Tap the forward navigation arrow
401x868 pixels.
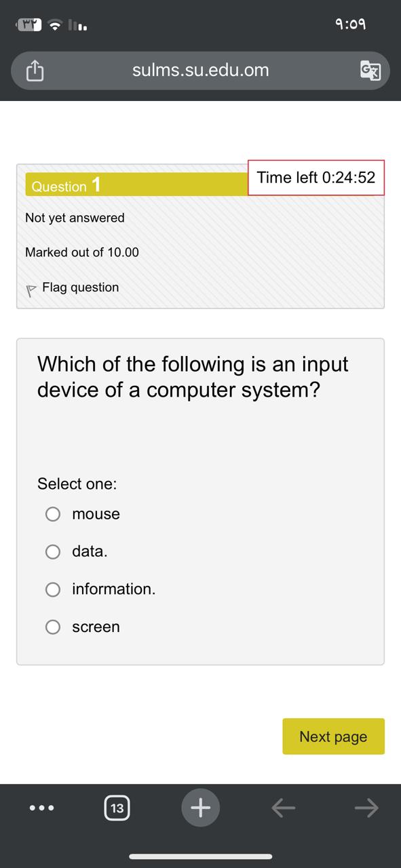coord(364,808)
